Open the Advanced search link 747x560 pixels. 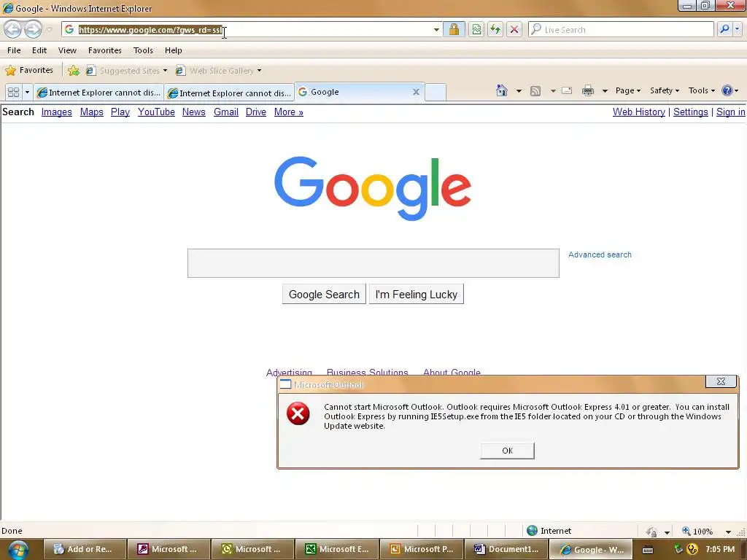click(600, 254)
